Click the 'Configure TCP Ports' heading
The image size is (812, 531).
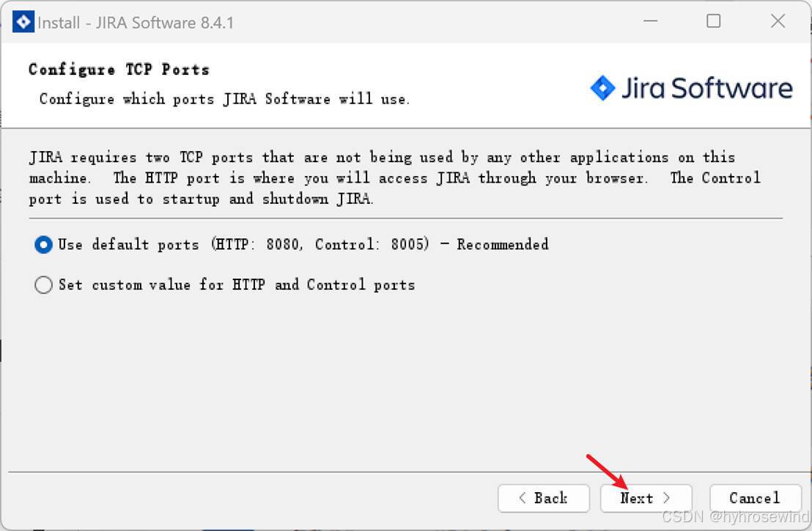click(x=119, y=70)
